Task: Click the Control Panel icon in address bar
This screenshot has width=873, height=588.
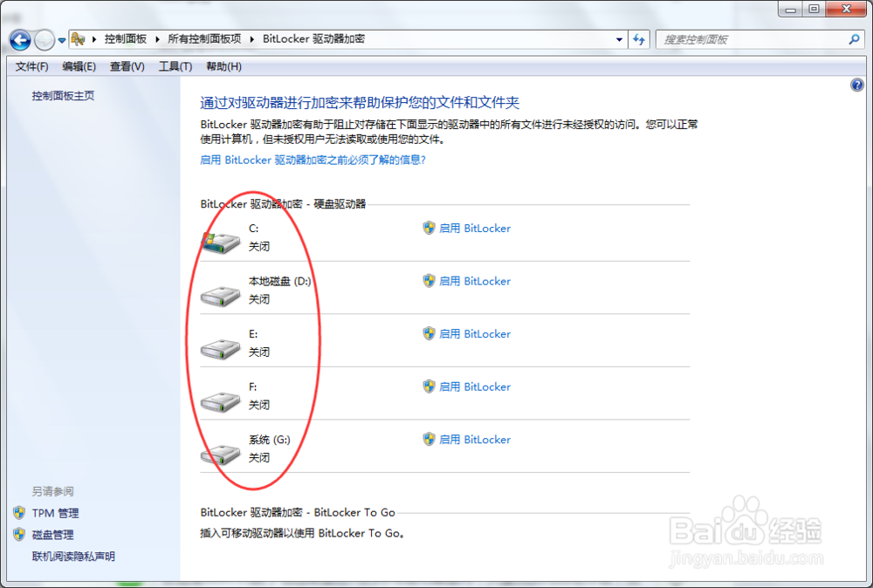Action: [78, 39]
